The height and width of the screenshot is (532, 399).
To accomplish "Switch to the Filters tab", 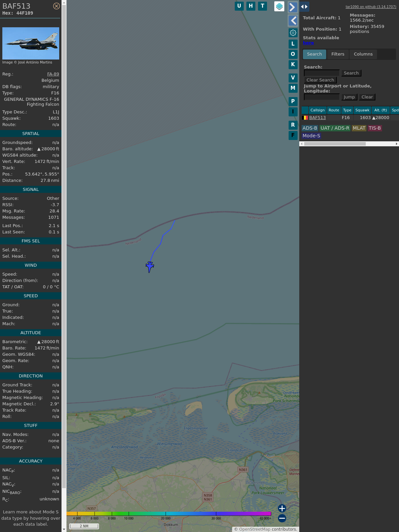I will coord(338,54).
